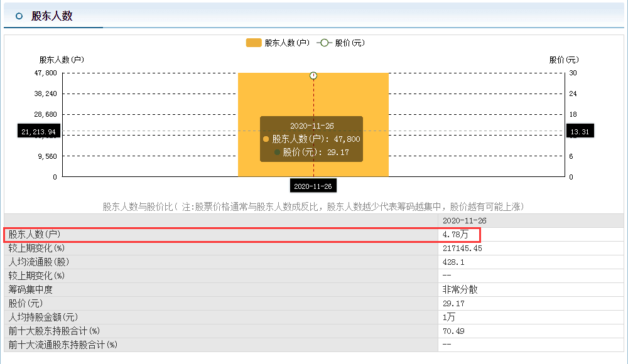The width and height of the screenshot is (628, 364).
Task: Click the 非常分散 concentration value
Action: (460, 289)
